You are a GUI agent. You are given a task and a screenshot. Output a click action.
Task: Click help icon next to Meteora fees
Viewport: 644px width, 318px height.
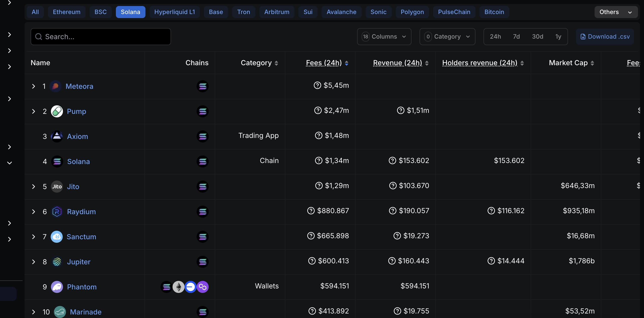(317, 85)
